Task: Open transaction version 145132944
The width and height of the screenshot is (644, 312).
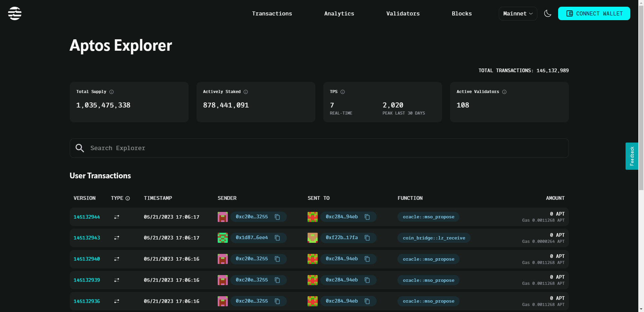Action: 87,217
